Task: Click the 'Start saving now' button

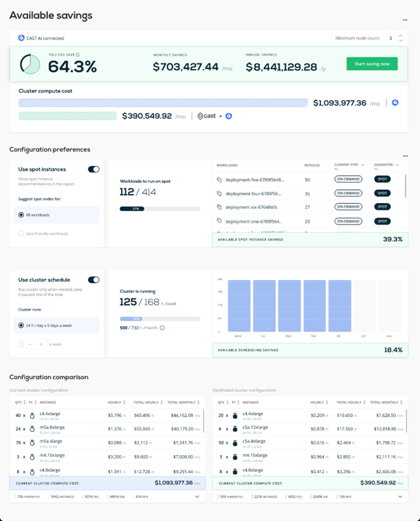Action: pos(372,64)
